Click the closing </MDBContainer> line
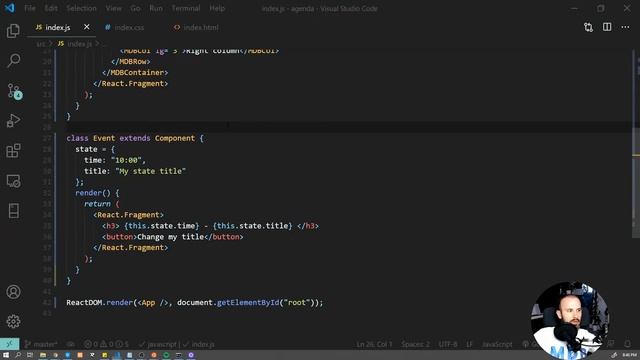The image size is (640, 360). 135,72
